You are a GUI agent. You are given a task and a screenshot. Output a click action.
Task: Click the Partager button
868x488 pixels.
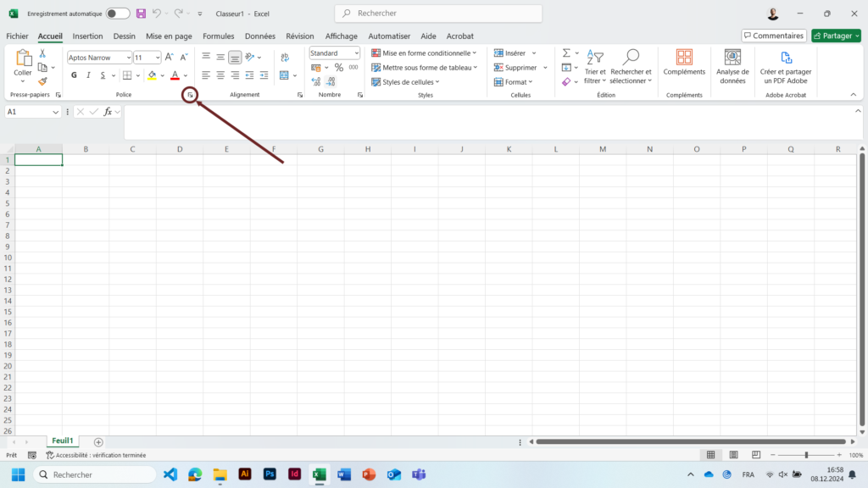[x=836, y=36]
